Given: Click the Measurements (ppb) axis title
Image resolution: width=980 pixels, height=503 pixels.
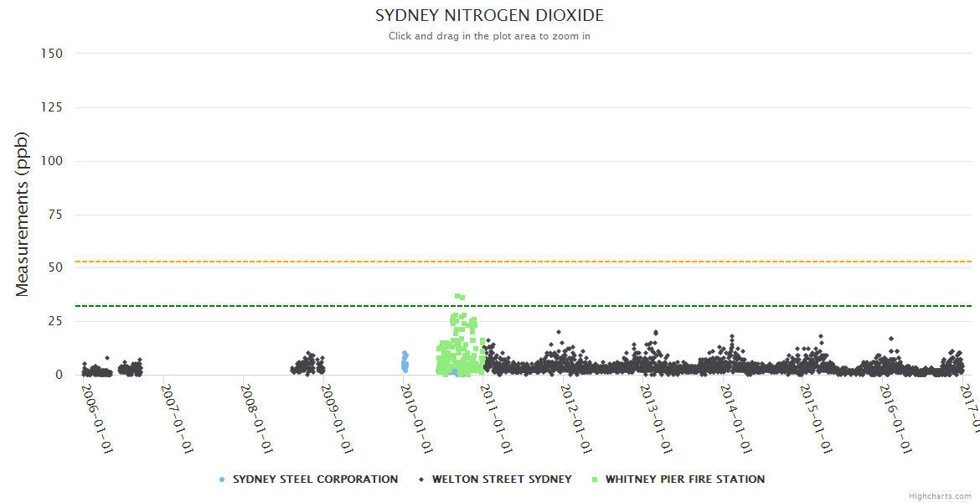Looking at the screenshot, I should pos(23,214).
